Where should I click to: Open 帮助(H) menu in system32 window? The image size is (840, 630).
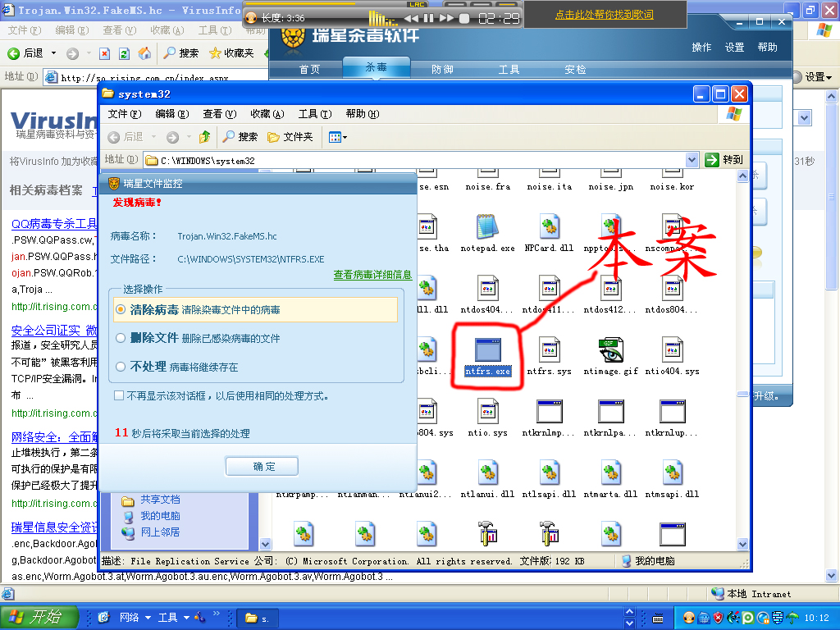coord(363,113)
